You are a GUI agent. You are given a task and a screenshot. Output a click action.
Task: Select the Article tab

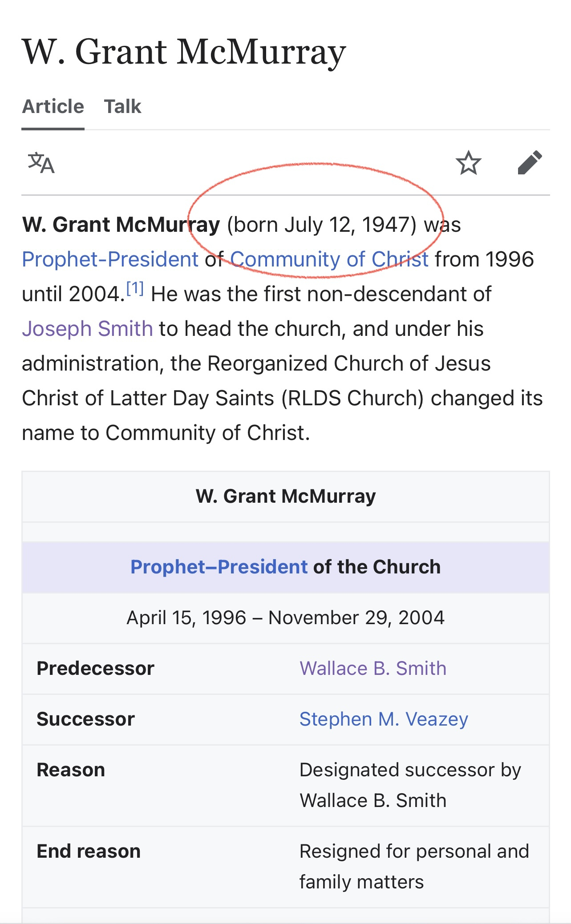click(x=53, y=107)
